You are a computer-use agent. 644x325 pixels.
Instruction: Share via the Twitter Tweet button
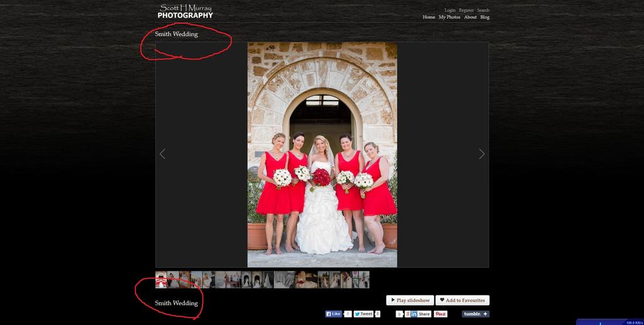(x=364, y=314)
